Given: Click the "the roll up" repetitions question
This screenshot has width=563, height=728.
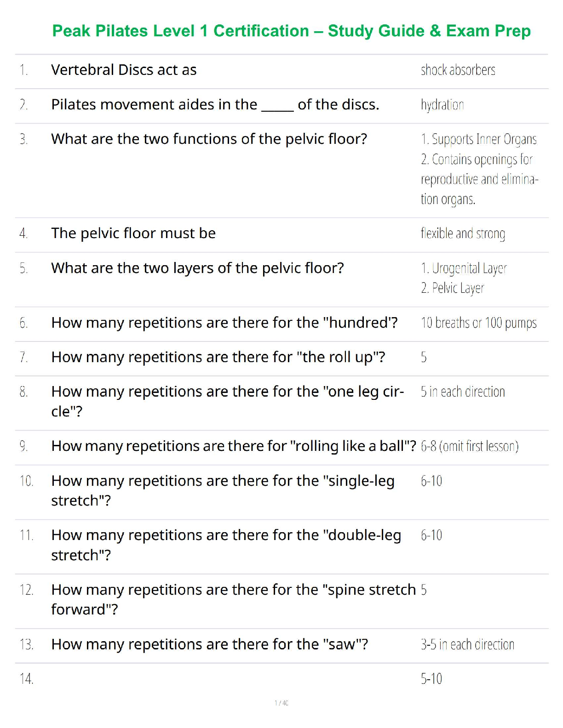Looking at the screenshot, I should [218, 357].
